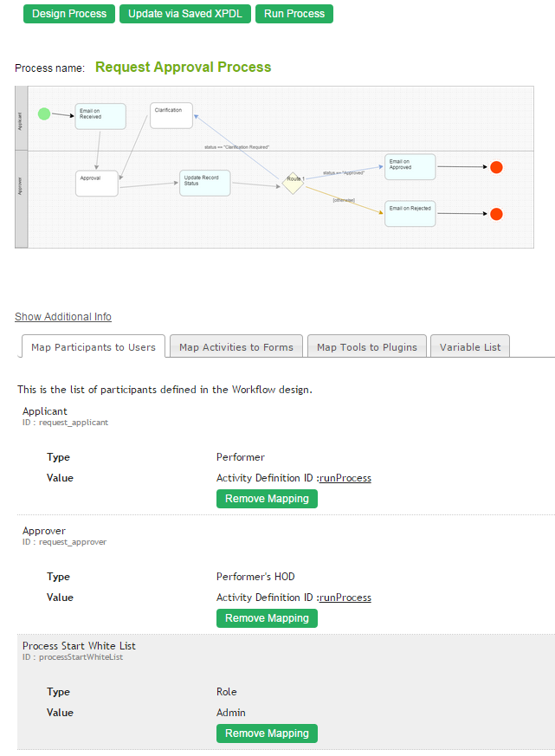Viewport: 555px width, 756px height.
Task: Remove Mapping for Process Start White List
Action: pyautogui.click(x=267, y=733)
